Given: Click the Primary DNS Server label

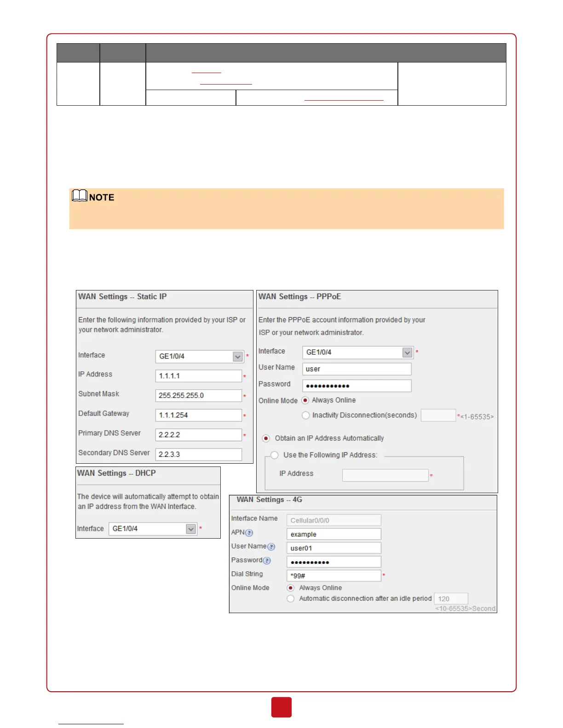Looking at the screenshot, I should tap(109, 433).
